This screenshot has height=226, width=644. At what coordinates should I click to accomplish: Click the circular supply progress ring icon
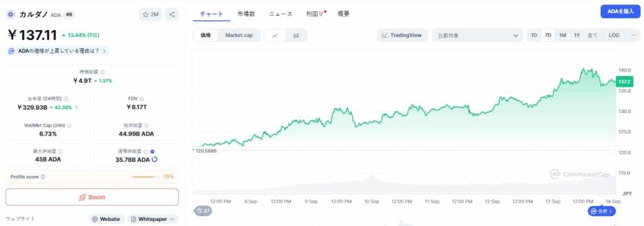coord(155,159)
